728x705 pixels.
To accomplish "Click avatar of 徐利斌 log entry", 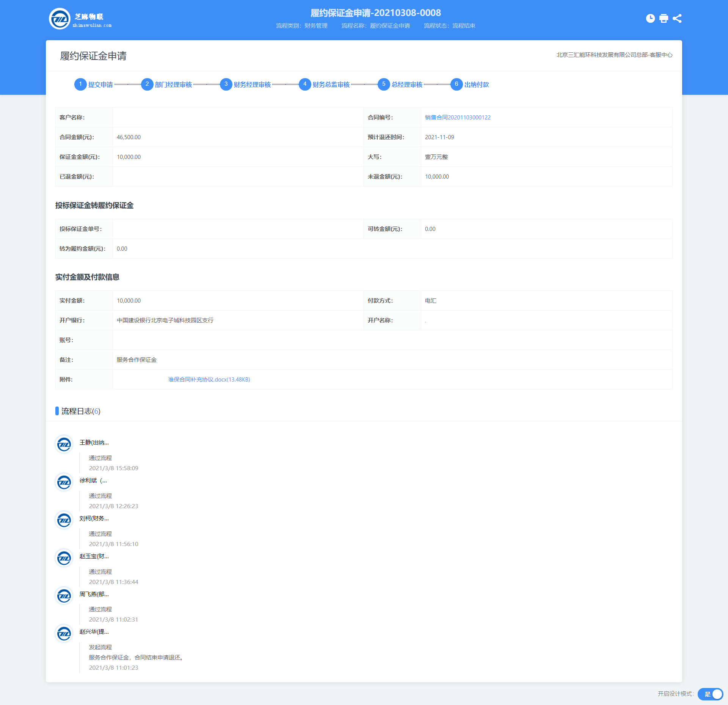I will [x=64, y=482].
